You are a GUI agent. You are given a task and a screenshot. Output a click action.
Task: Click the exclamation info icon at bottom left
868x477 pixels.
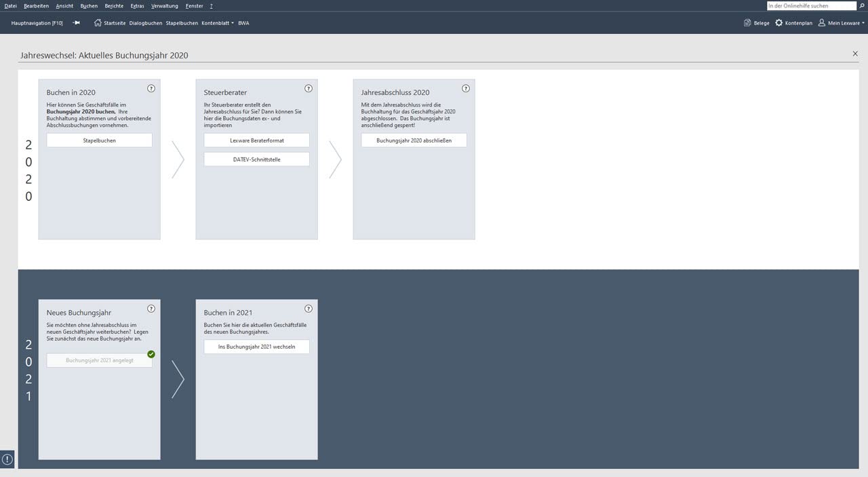coord(7,459)
